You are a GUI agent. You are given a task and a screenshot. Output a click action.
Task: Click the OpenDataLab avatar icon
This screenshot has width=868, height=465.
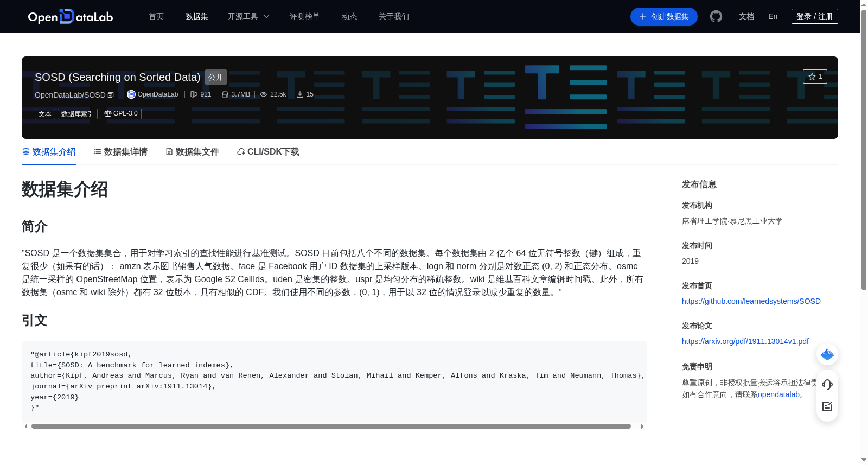[131, 94]
